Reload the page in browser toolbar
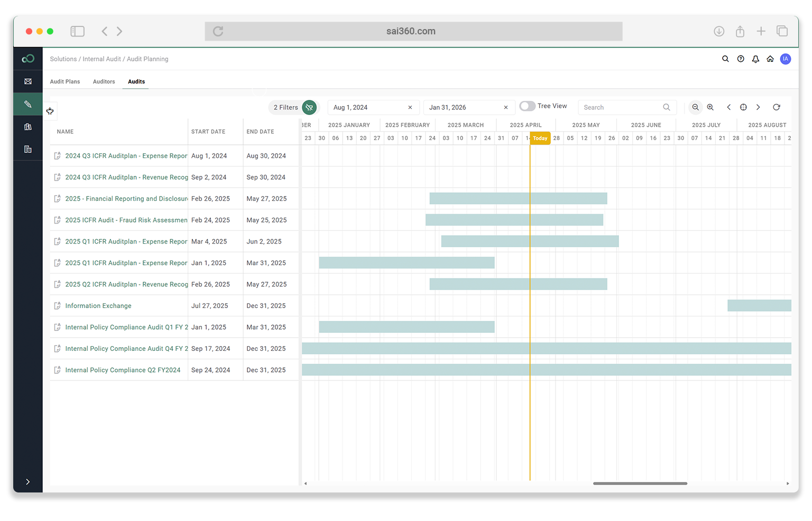Viewport: 812px width, 521px height. pyautogui.click(x=218, y=31)
